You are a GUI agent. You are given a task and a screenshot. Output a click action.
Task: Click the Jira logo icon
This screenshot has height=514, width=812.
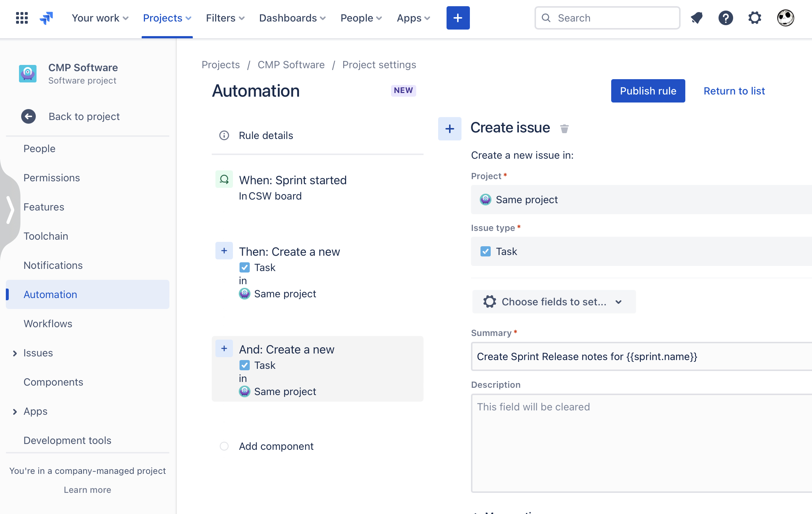(x=47, y=18)
